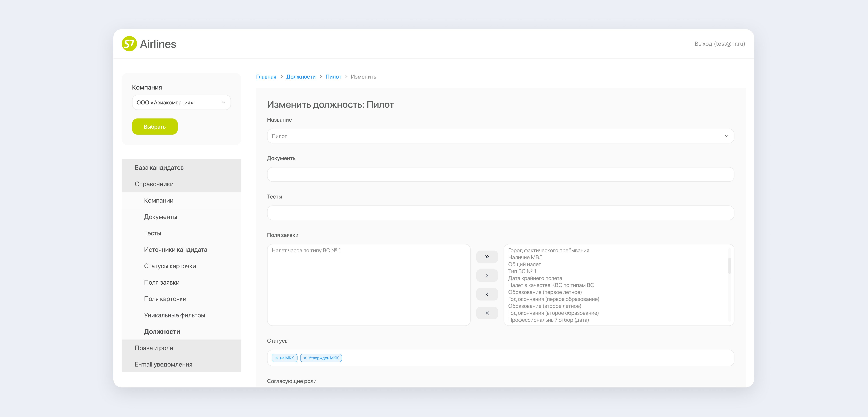Move all fields right with double-arrow button
Viewport: 868px width, 417px height.
(487, 257)
